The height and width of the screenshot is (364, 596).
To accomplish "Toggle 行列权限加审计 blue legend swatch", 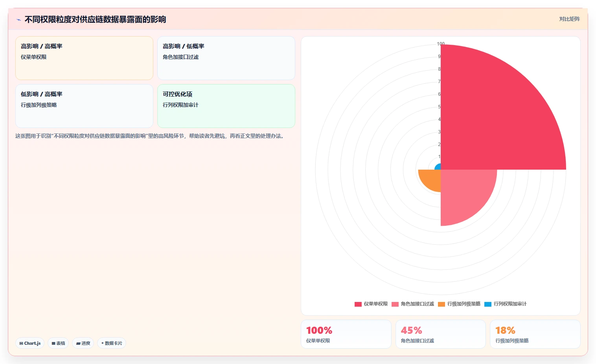I will pyautogui.click(x=488, y=304).
